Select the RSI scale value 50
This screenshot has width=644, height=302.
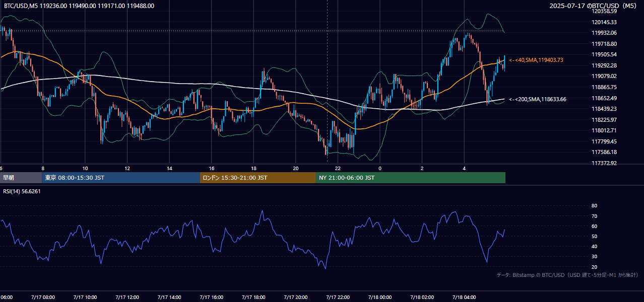click(x=595, y=236)
